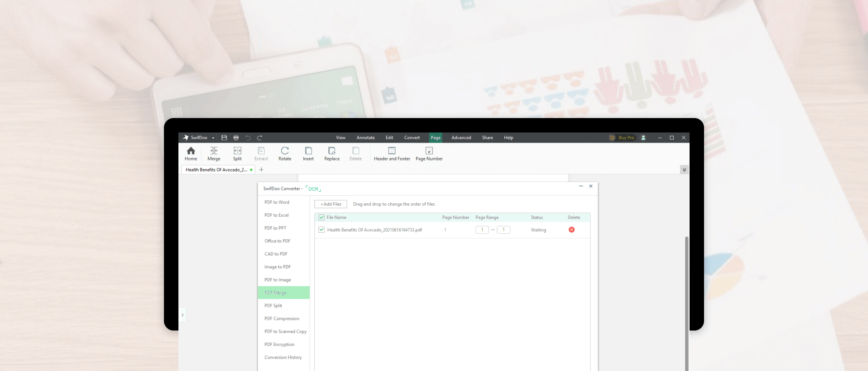Uncheck the Health Benefits Of Avocado file checkbox
This screenshot has width=868, height=371.
[322, 230]
